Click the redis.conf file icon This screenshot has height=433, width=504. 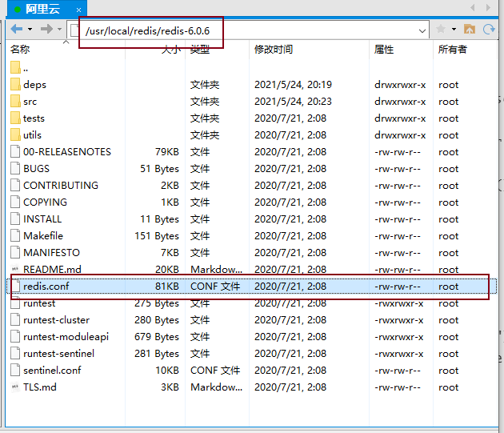[x=15, y=286]
